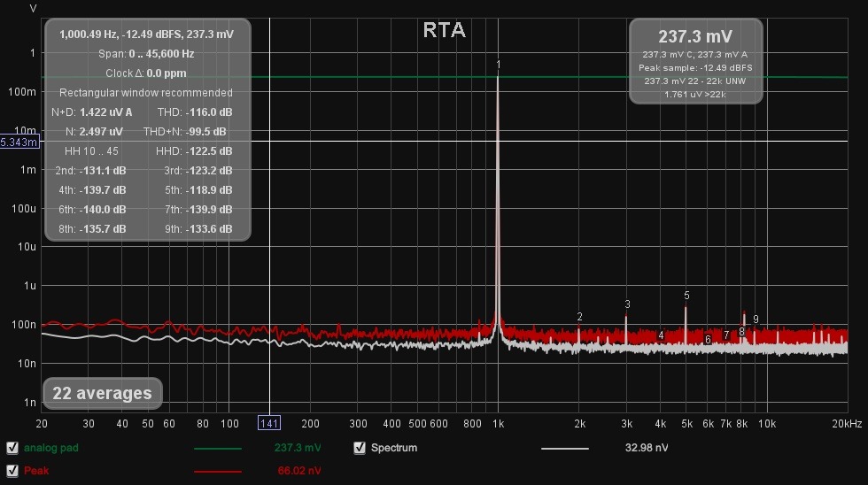Click the 32.98 nV Spectrum value

(646, 448)
